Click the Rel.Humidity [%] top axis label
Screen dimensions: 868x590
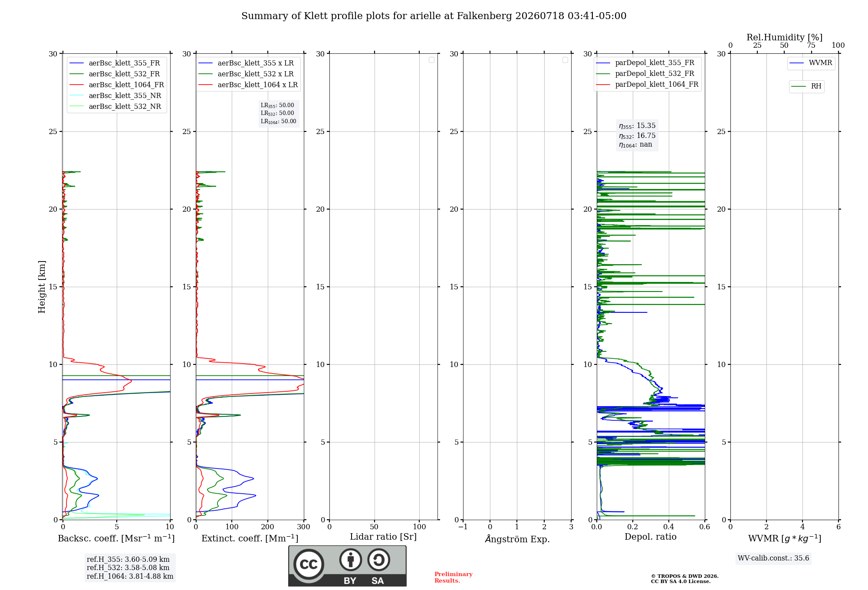tap(784, 37)
